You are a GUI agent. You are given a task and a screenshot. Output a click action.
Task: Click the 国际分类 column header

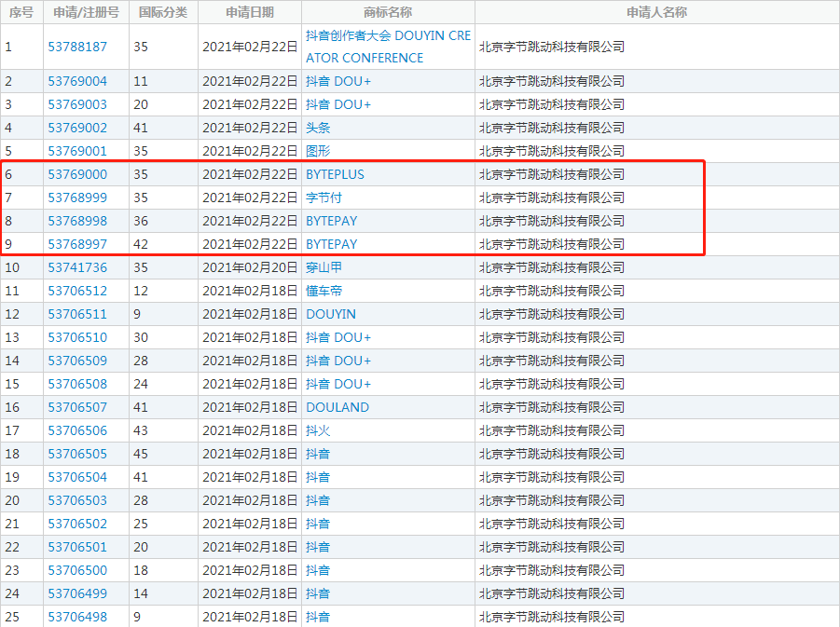[163, 12]
